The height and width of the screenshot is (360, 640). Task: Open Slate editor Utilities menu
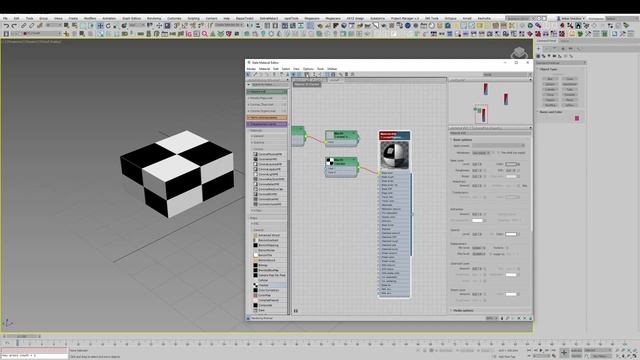pos(332,69)
